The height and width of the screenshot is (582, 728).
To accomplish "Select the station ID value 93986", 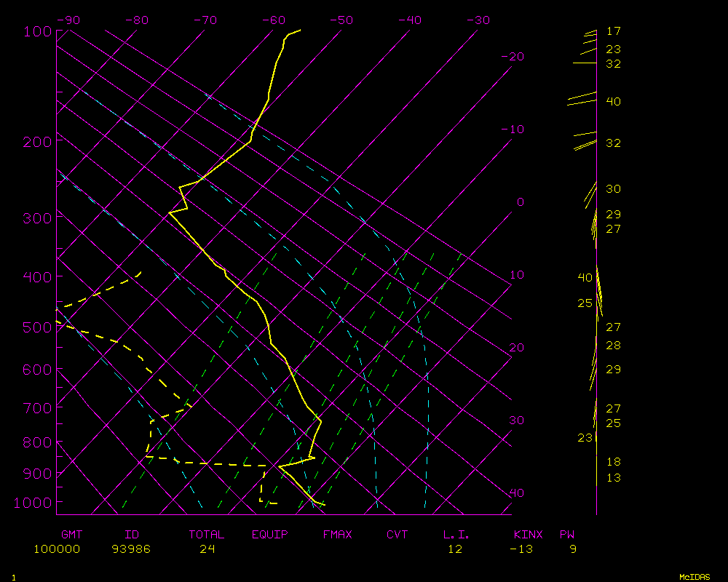I will click(131, 549).
